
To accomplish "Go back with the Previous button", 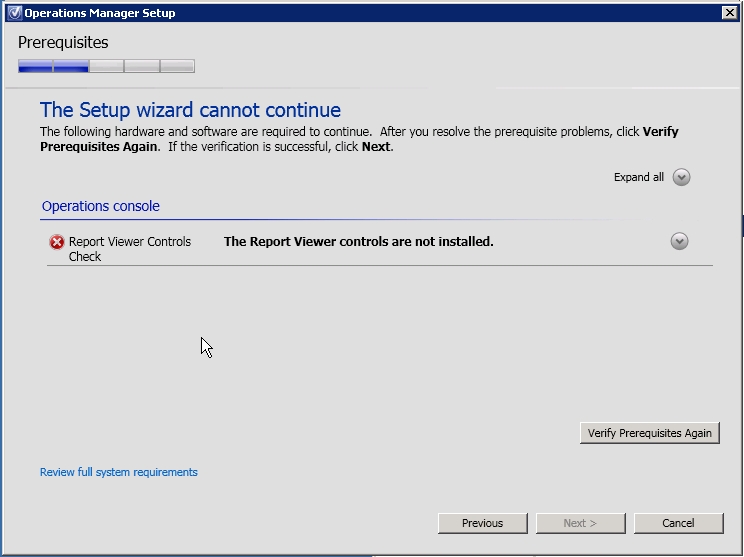I will [x=482, y=523].
